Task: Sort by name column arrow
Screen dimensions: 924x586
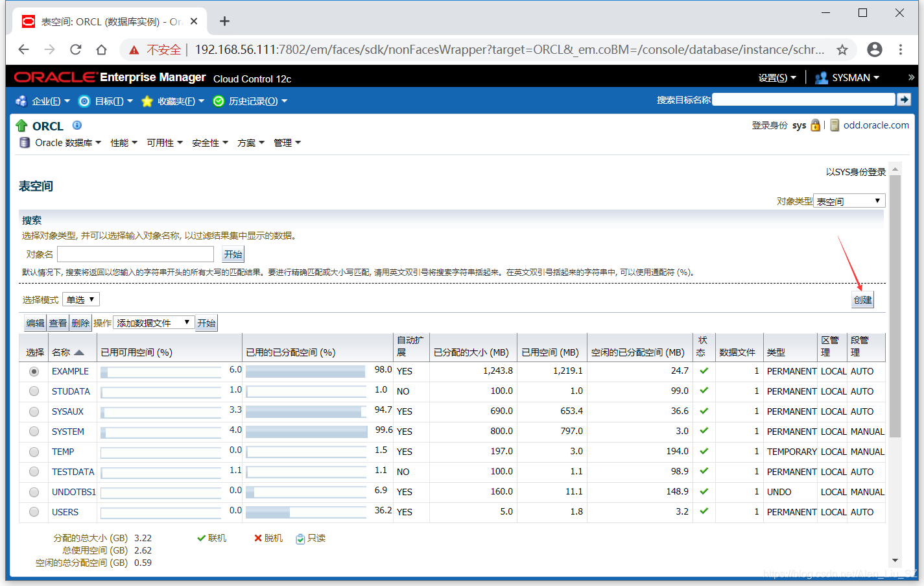Action: pos(79,352)
